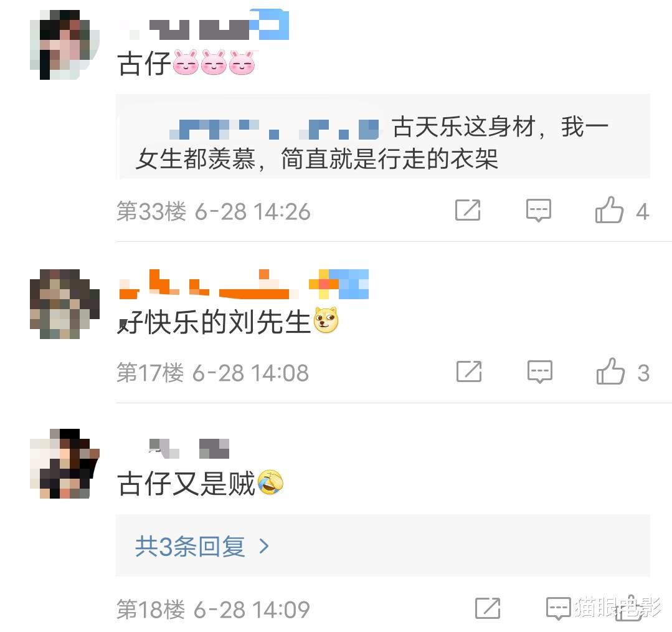Share the 第33楼 comment
Image resolution: width=672 pixels, height=632 pixels.
pos(468,210)
